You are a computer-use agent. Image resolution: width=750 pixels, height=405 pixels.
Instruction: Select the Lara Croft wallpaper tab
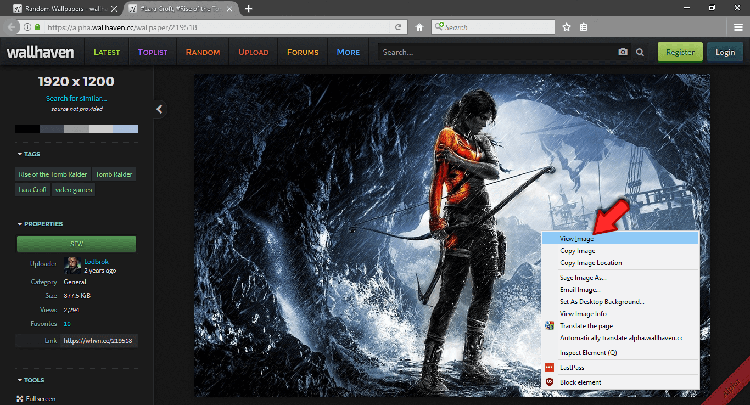[180, 9]
